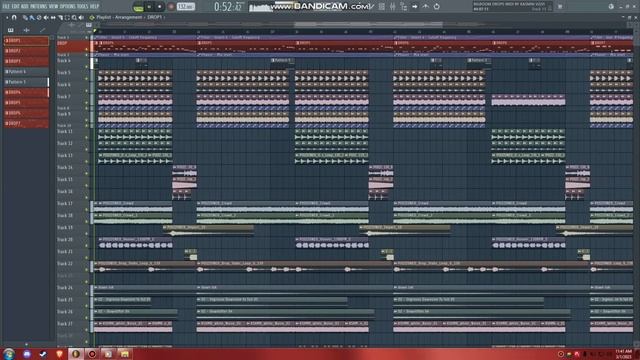
Task: Select the Zoom tool
Action: tap(74, 18)
